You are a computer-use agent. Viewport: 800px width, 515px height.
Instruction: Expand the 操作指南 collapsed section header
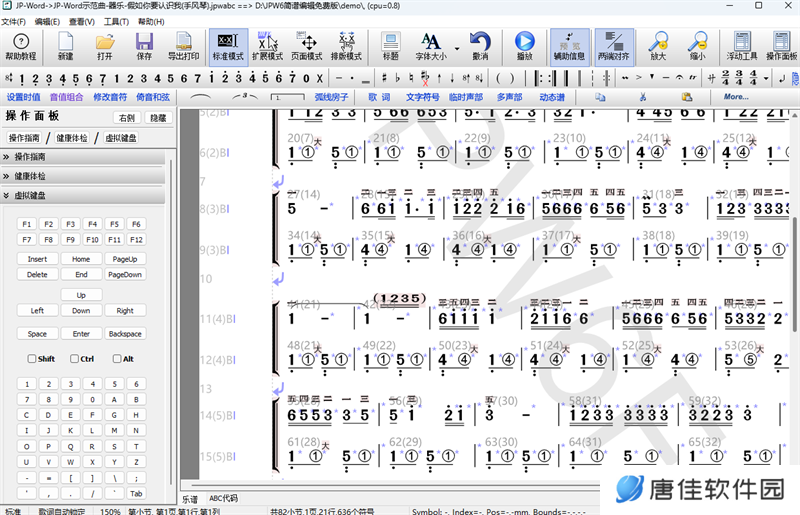[83, 157]
